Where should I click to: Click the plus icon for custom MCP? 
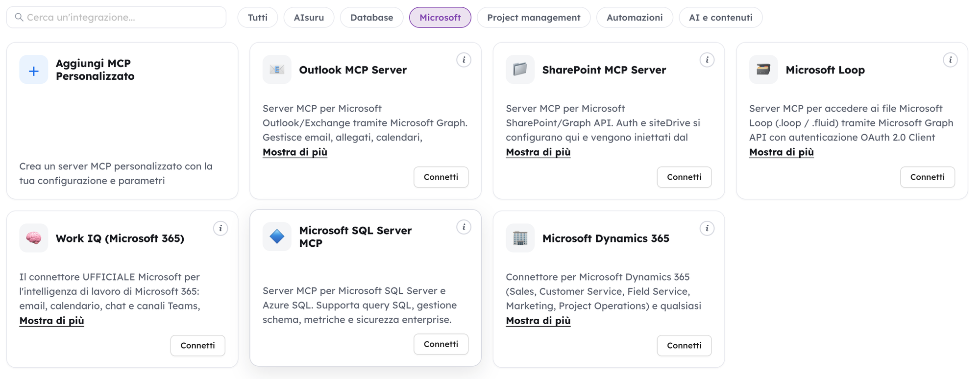(x=34, y=70)
